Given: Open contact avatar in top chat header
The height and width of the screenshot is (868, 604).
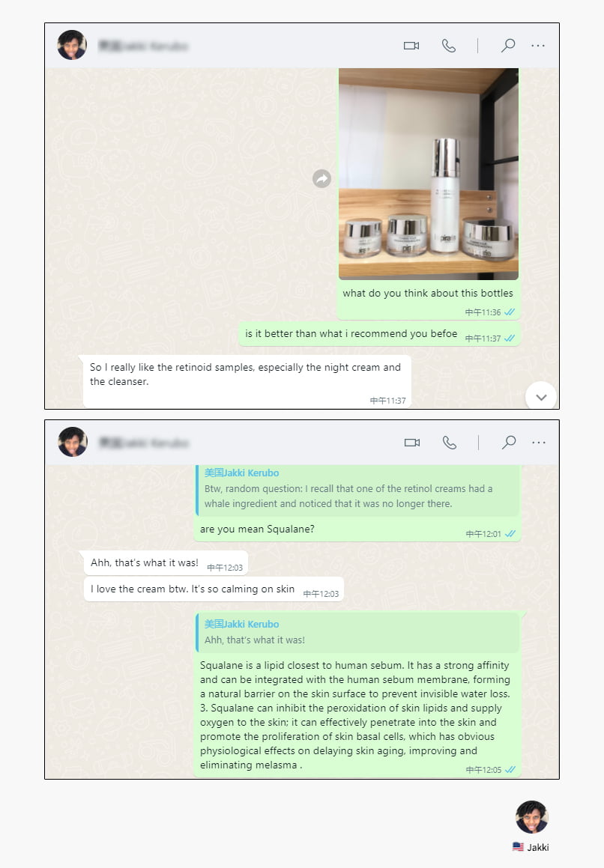Looking at the screenshot, I should [x=72, y=45].
